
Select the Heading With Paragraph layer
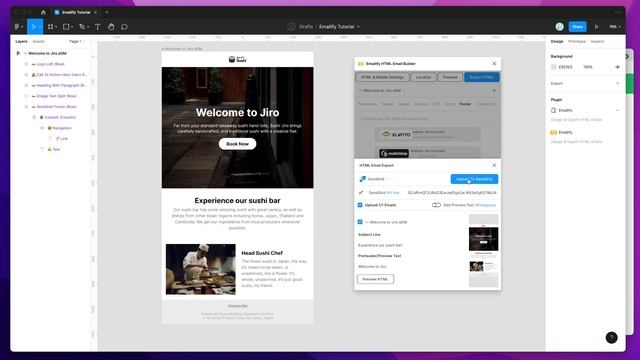click(61, 86)
